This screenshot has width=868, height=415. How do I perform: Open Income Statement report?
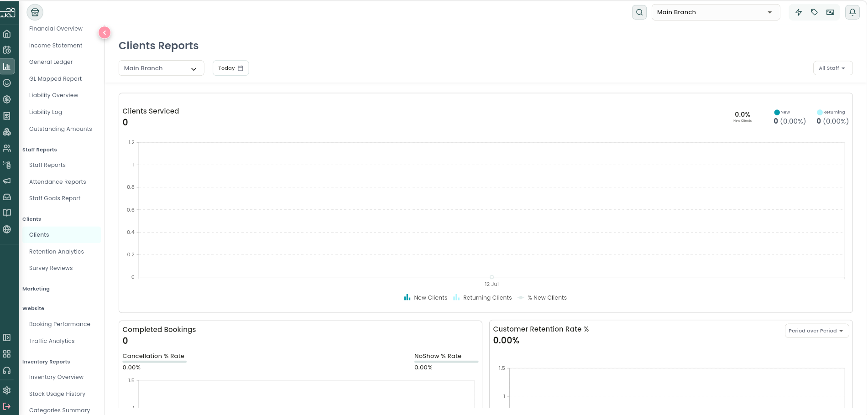coord(56,46)
